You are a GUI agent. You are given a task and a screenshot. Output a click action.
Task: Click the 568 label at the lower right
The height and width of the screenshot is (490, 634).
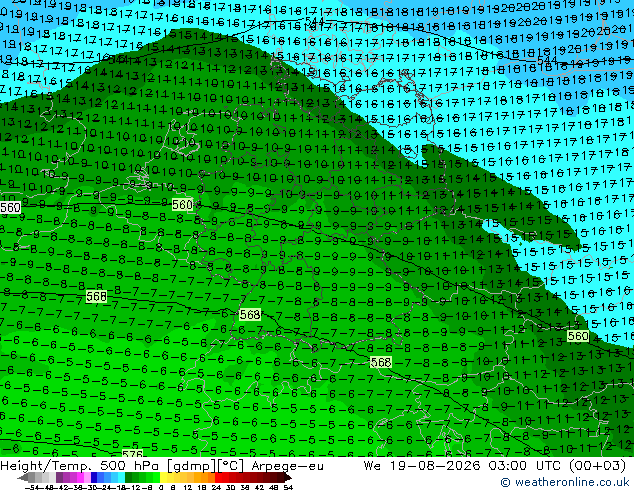(381, 362)
